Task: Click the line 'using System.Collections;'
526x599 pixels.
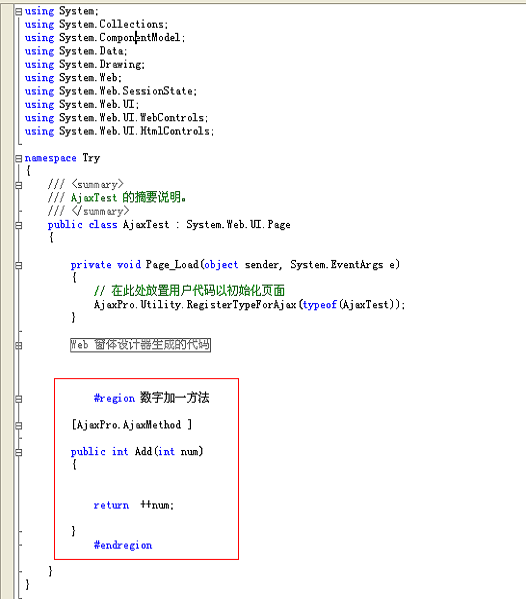Action: pos(96,24)
